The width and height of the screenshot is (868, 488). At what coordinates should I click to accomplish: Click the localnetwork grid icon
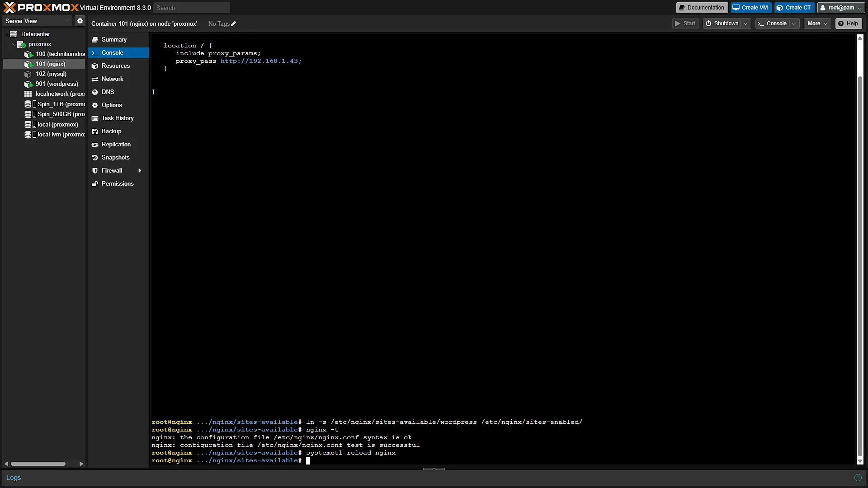pos(28,94)
